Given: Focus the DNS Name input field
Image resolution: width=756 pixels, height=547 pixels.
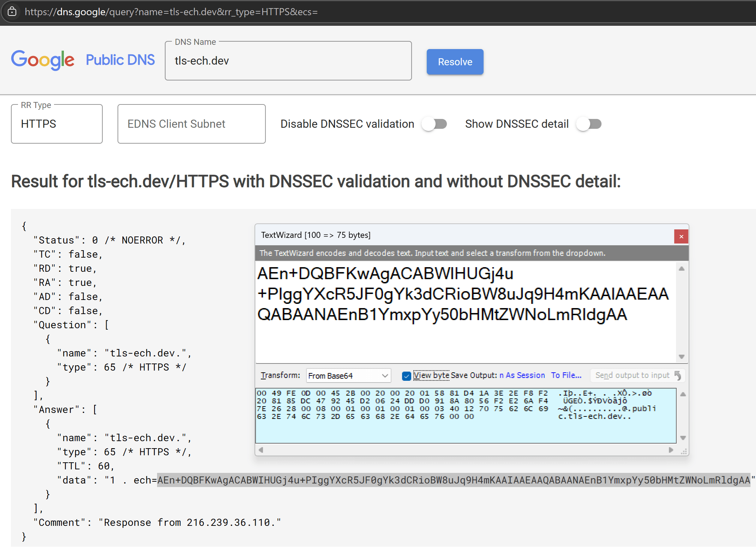Looking at the screenshot, I should point(288,61).
